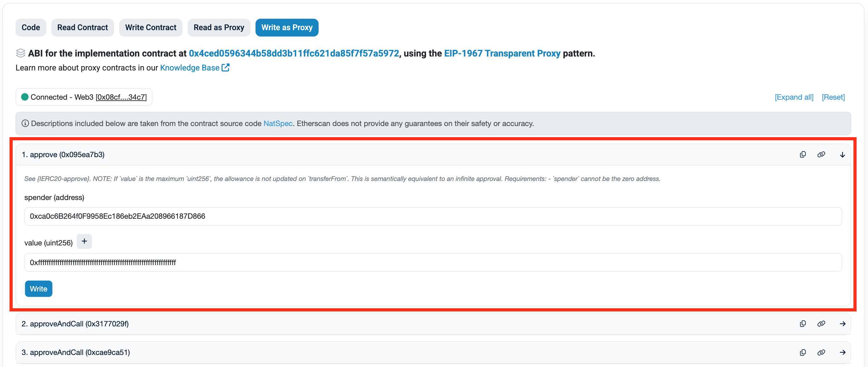This screenshot has height=367, width=868.
Task: Click the value uint256 plus button
Action: pyautogui.click(x=85, y=242)
